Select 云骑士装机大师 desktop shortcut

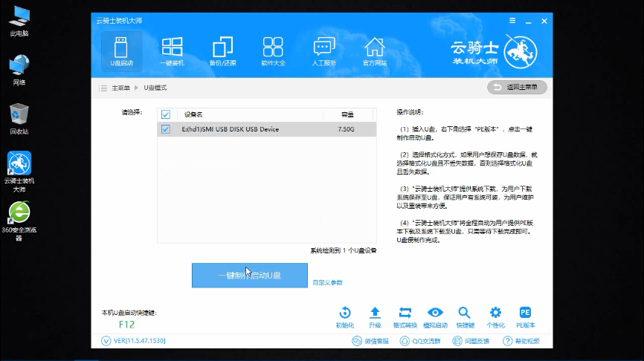[19, 172]
